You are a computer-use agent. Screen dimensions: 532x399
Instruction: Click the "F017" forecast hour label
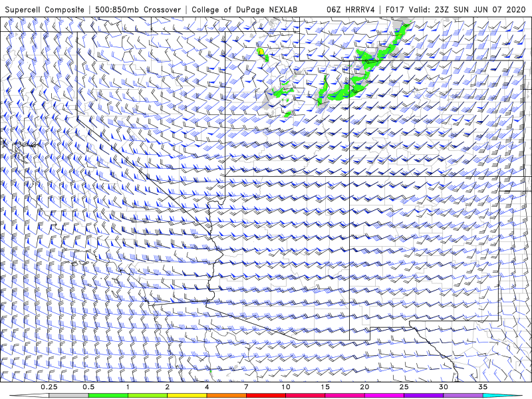pos(395,9)
